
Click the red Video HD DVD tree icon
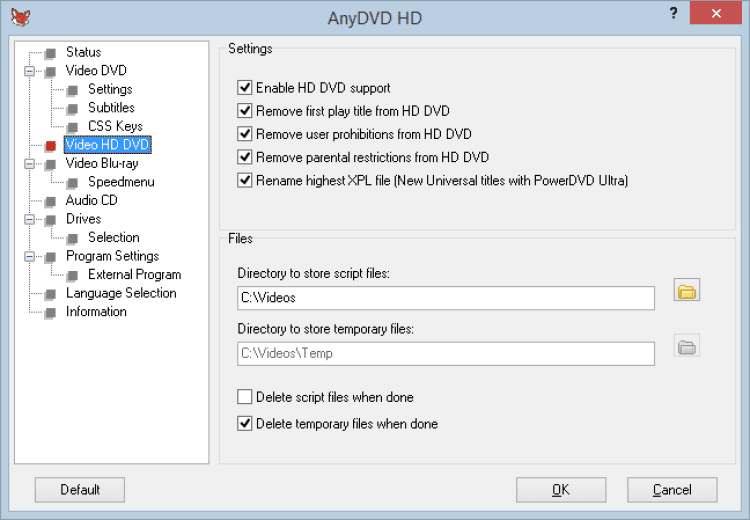pyautogui.click(x=51, y=145)
